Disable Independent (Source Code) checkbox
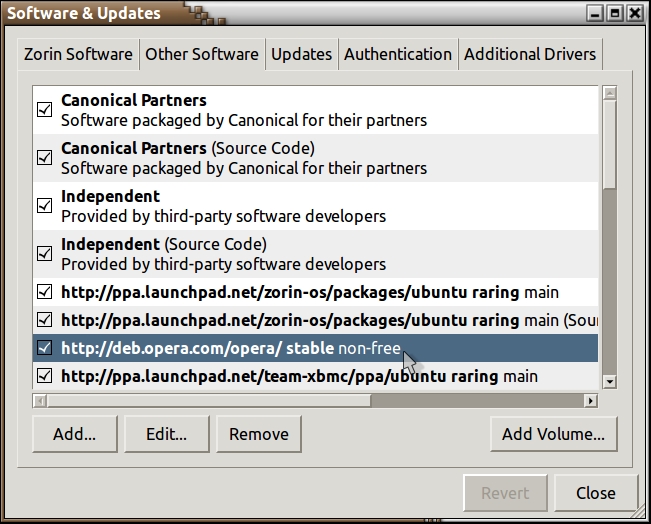The height and width of the screenshot is (524, 651). [x=44, y=254]
